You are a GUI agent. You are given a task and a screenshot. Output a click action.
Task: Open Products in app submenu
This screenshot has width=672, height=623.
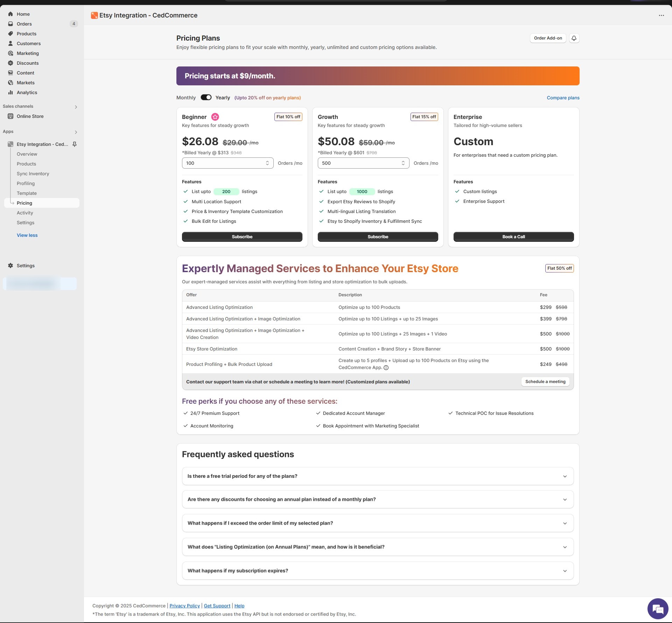pos(26,164)
